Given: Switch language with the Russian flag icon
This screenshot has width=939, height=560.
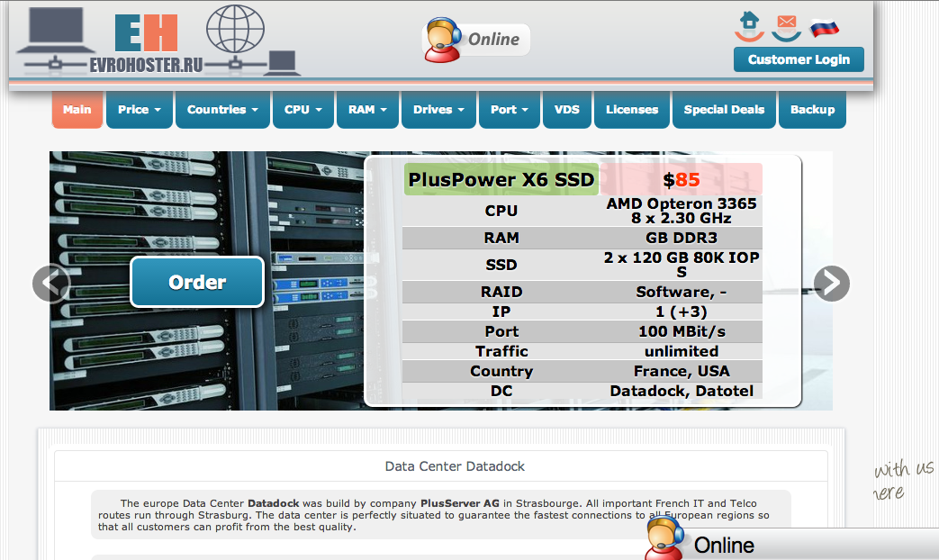Looking at the screenshot, I should click(x=825, y=28).
